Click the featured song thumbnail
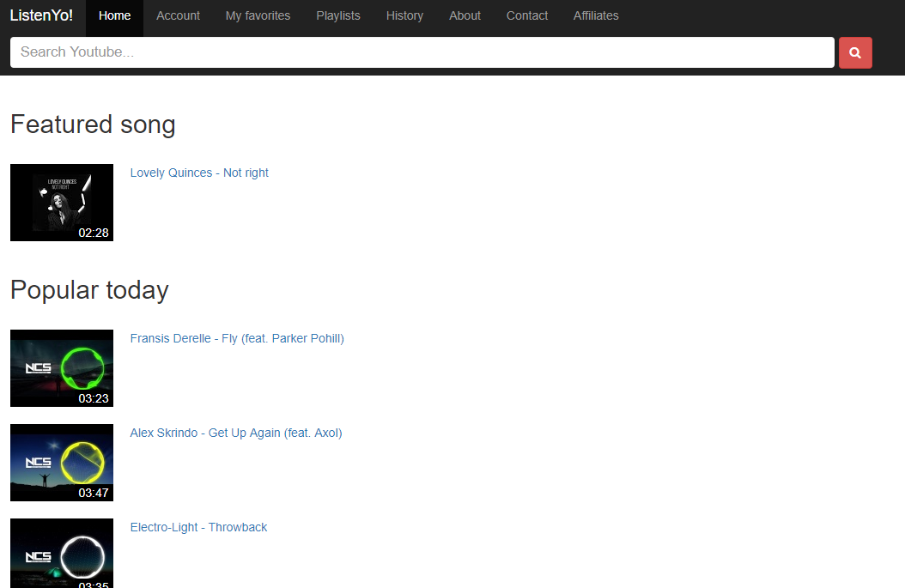Viewport: 905px width, 588px height. tap(61, 203)
